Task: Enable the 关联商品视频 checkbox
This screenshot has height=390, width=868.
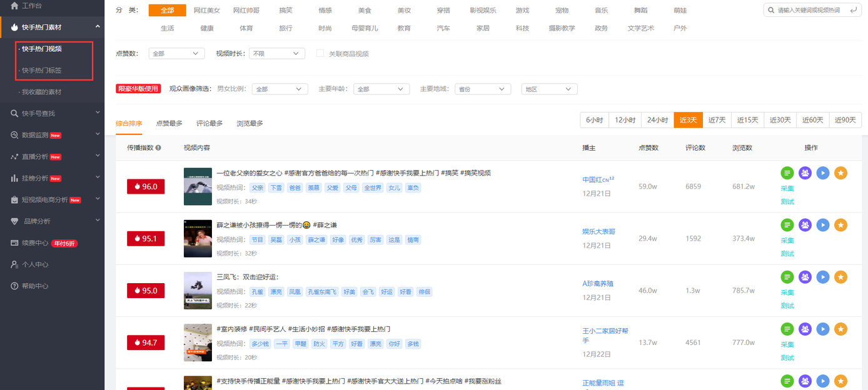Action: coord(320,54)
